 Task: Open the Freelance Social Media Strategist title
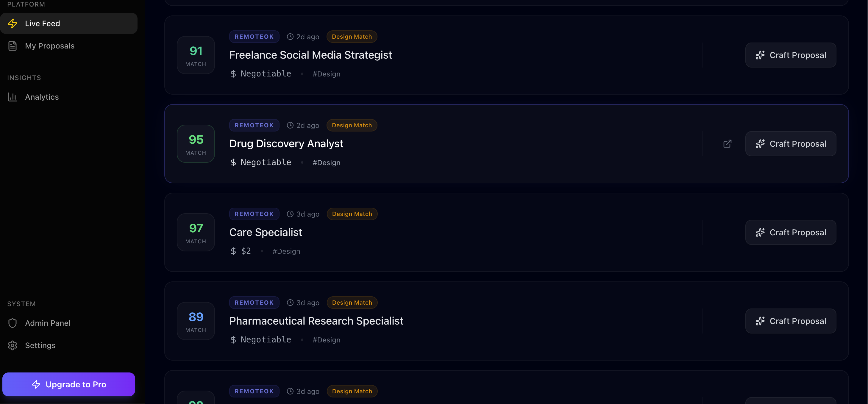point(310,55)
